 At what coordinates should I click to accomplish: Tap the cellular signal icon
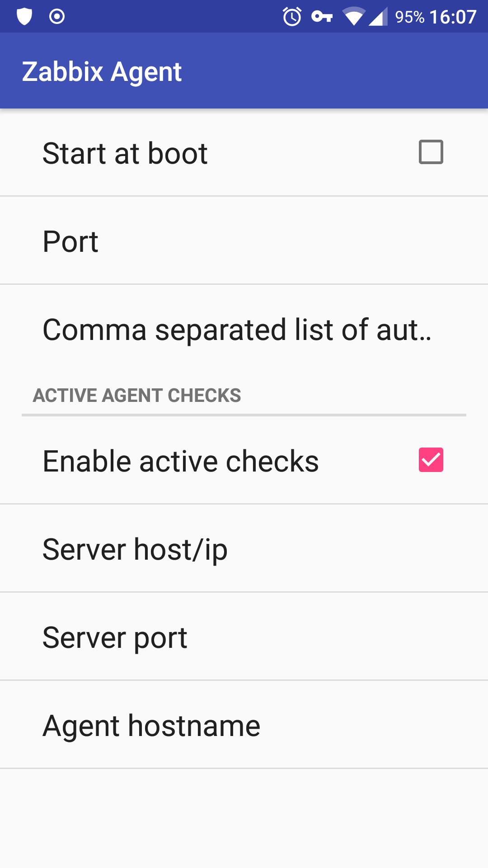pyautogui.click(x=378, y=17)
